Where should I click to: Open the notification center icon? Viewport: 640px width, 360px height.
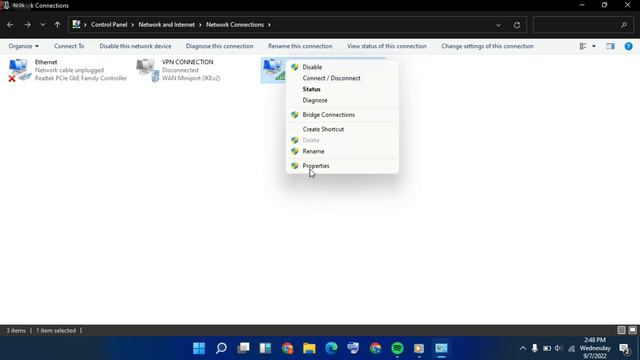624,349
